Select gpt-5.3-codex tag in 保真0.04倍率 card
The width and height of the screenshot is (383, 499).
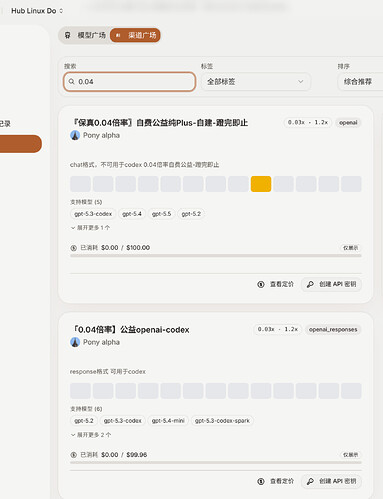93,214
